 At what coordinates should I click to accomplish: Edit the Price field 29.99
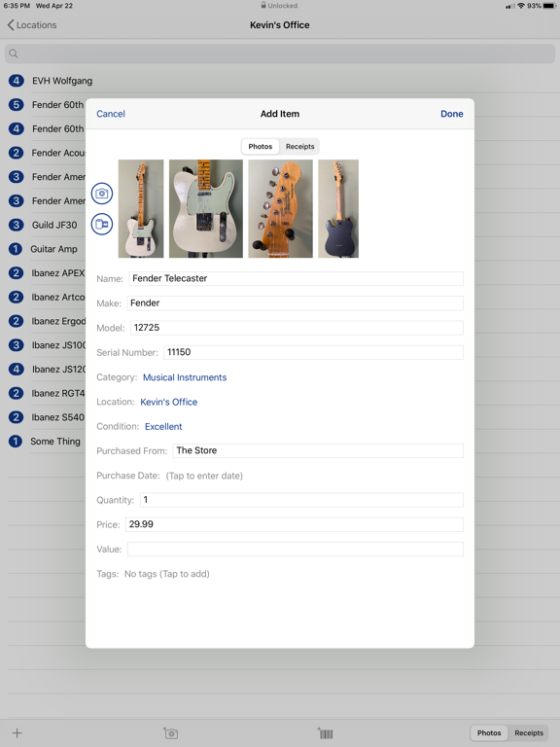coord(295,524)
